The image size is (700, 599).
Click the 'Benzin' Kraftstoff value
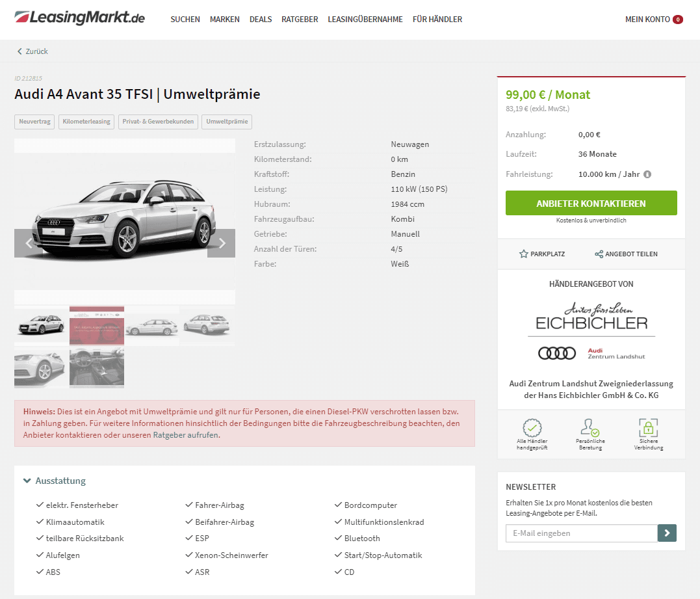403,174
